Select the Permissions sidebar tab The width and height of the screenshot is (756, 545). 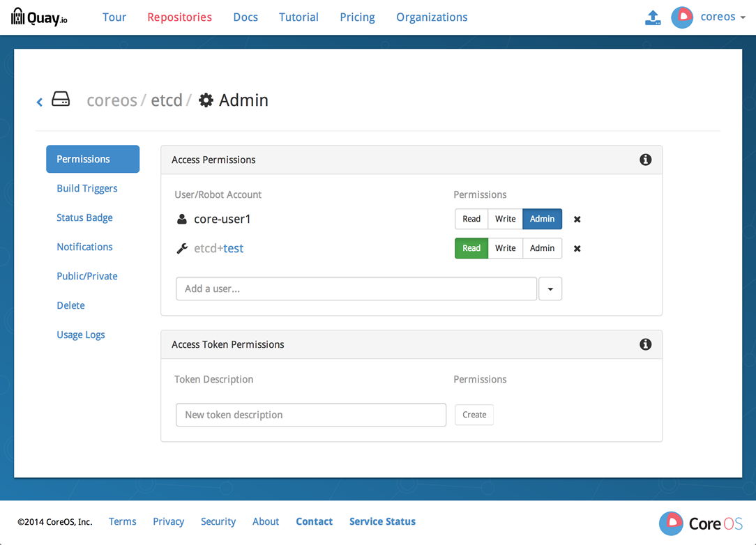coord(93,159)
